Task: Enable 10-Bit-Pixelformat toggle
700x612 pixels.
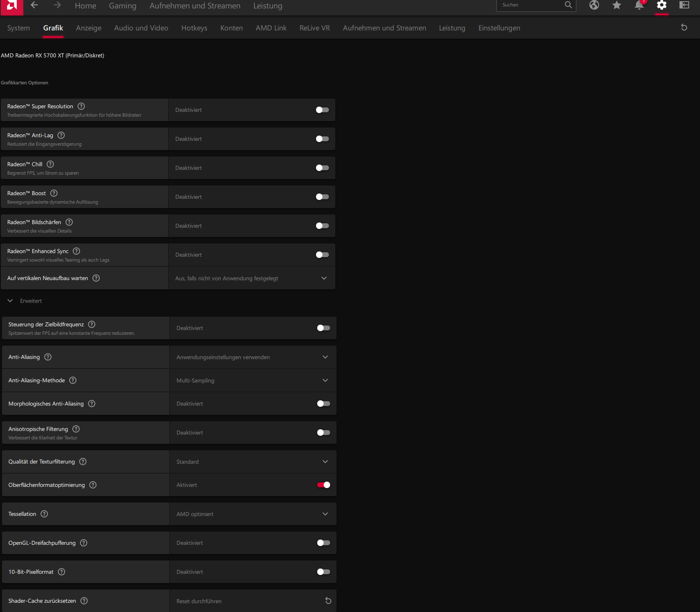Action: pyautogui.click(x=324, y=572)
